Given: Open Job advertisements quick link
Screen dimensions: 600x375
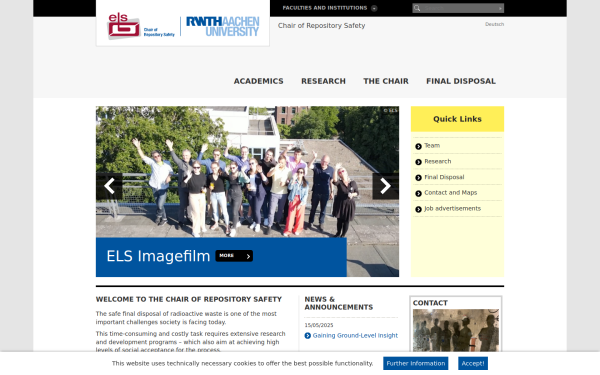Looking at the screenshot, I should pyautogui.click(x=452, y=209).
